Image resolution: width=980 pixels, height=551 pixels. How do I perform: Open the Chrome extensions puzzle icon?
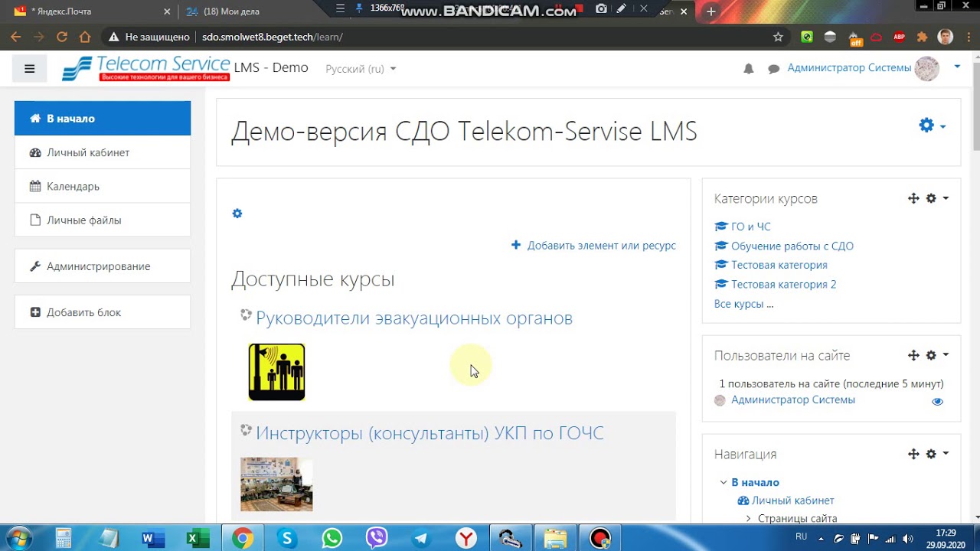(x=922, y=37)
